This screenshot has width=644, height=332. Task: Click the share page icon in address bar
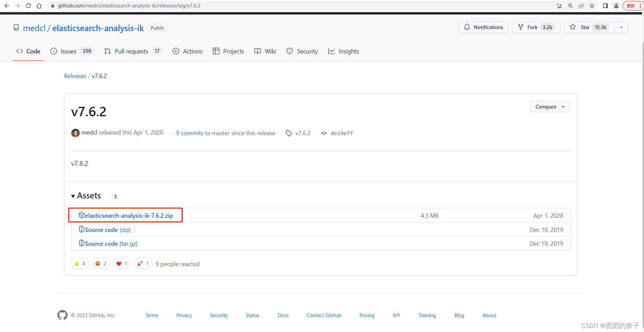581,6
